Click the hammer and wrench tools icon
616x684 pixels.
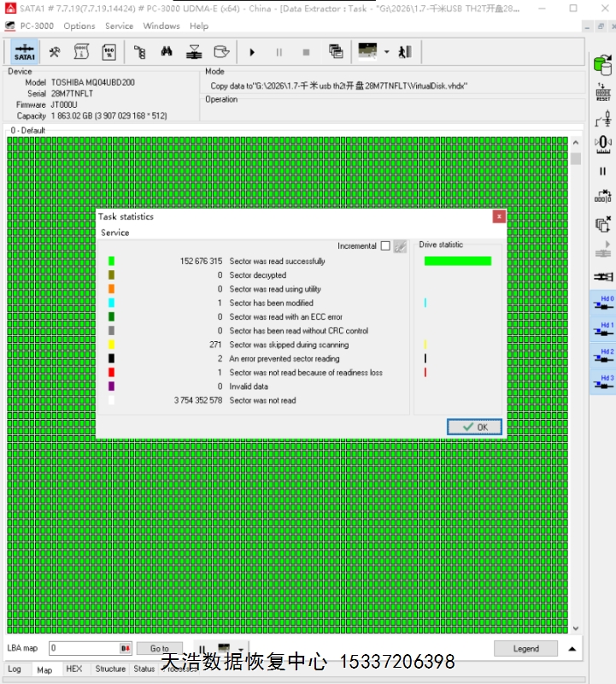point(55,51)
